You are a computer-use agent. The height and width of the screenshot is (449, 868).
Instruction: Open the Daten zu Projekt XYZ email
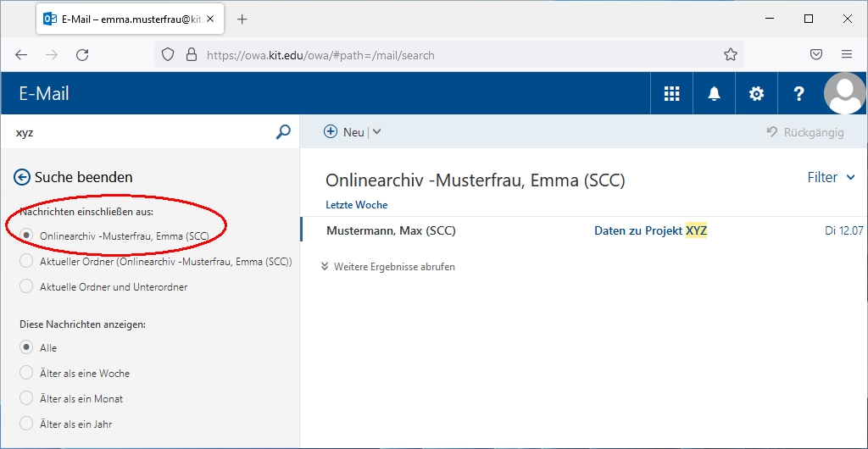pos(649,230)
